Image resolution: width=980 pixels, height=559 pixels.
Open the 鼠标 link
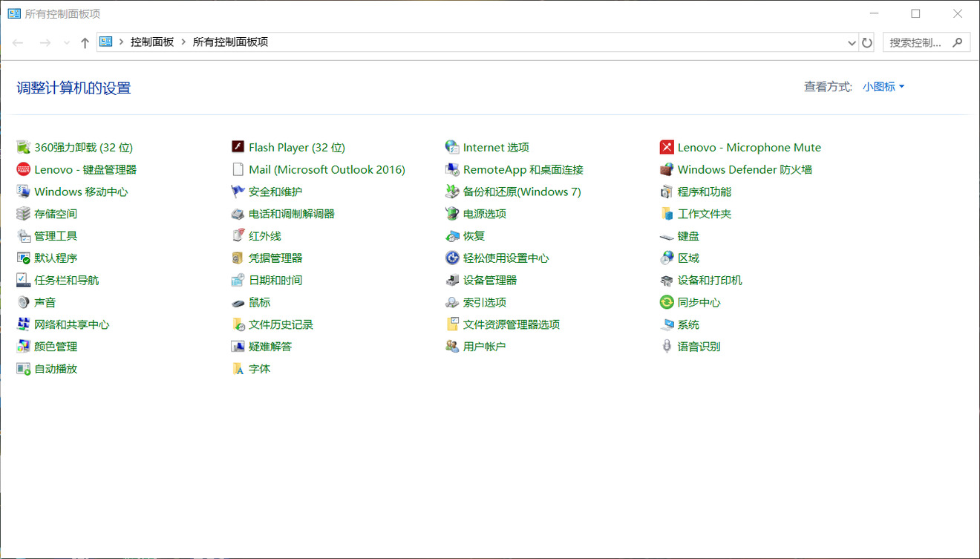tap(260, 302)
